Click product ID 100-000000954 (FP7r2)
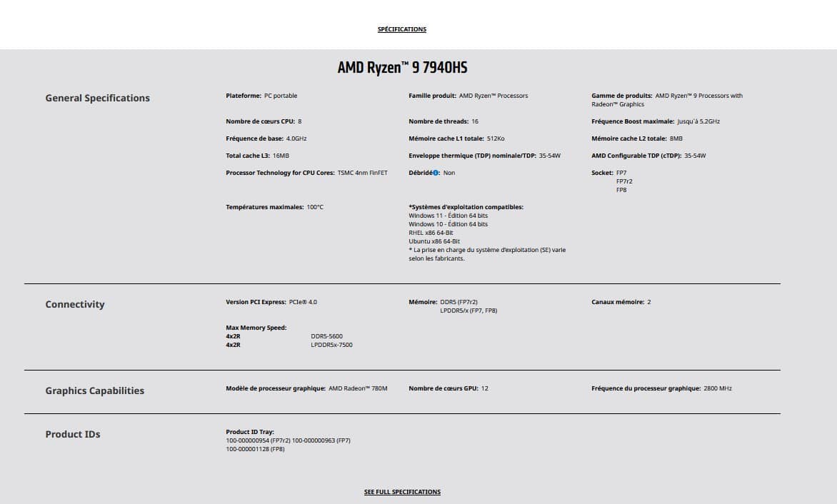This screenshot has width=837, height=504. (x=258, y=440)
